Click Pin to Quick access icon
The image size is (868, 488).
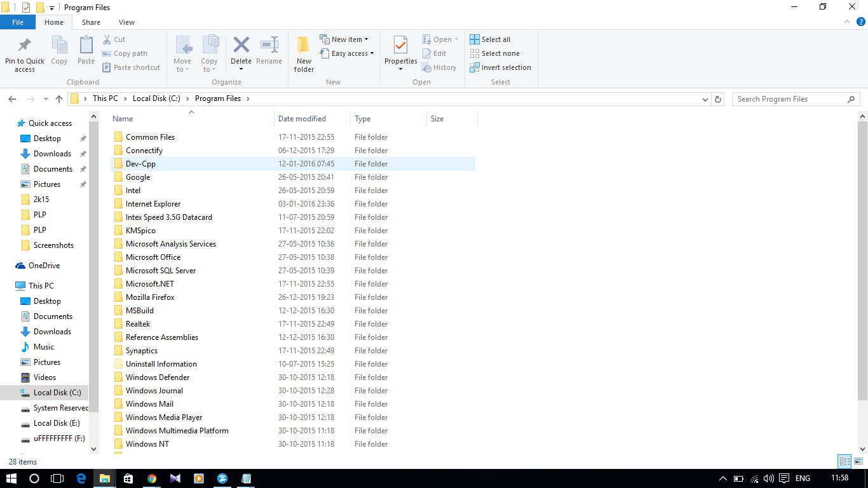[25, 46]
